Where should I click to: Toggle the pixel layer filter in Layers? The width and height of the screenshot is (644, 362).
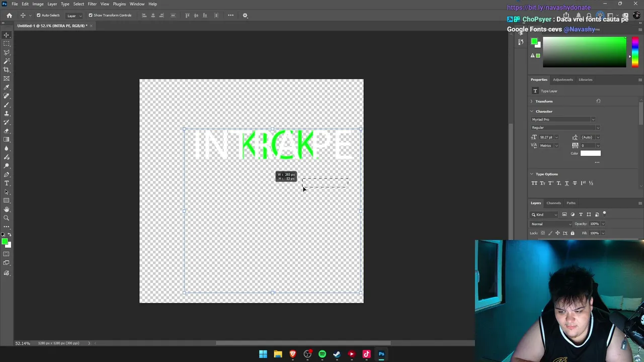[x=565, y=215]
